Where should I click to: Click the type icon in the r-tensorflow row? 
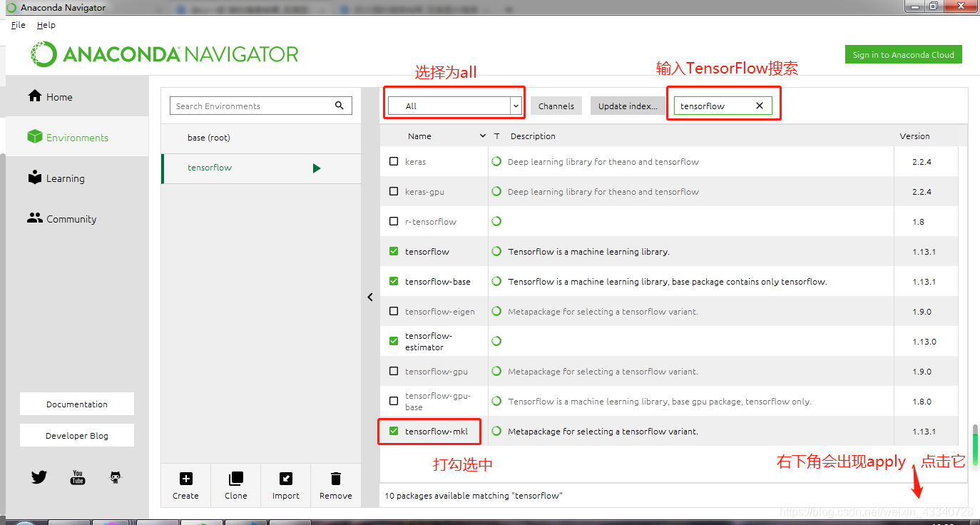click(496, 221)
